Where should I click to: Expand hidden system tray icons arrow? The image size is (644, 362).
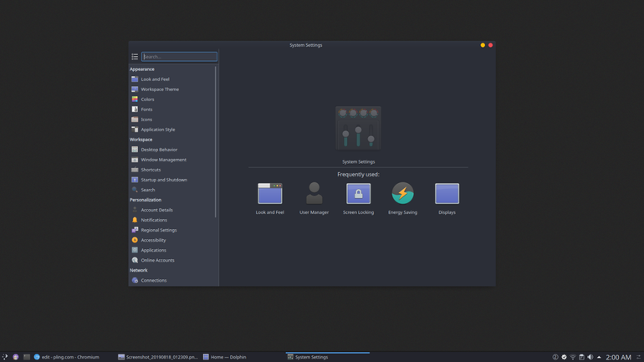point(599,357)
